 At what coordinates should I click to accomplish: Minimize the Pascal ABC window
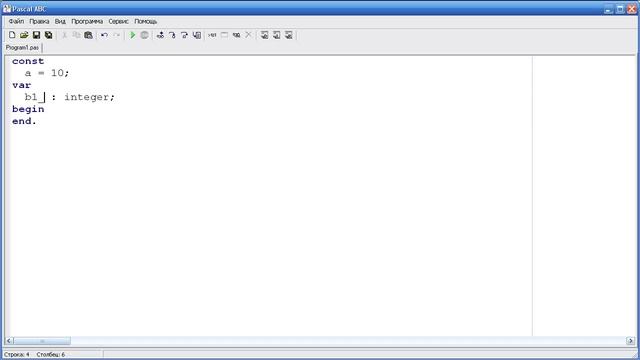click(x=609, y=9)
